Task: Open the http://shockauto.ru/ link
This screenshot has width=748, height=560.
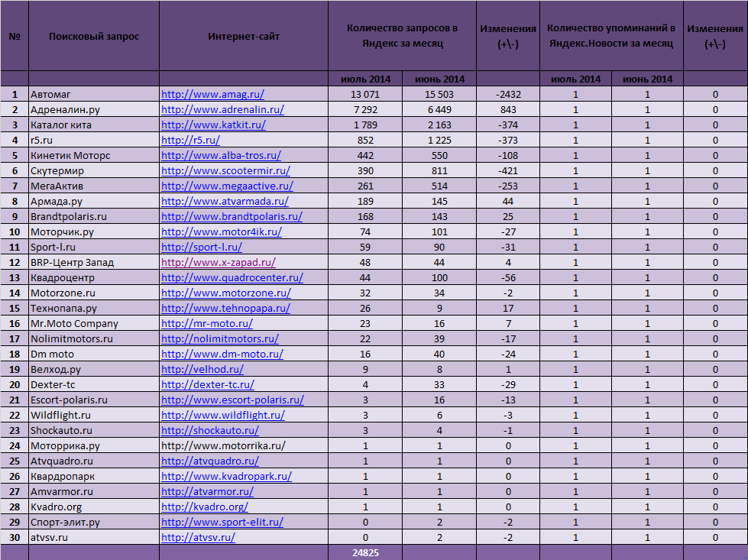Action: coord(210,430)
